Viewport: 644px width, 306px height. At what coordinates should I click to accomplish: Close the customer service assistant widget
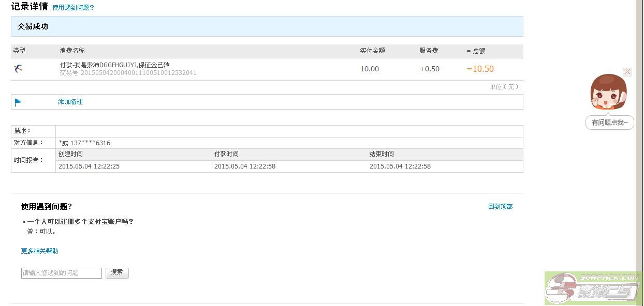(627, 72)
